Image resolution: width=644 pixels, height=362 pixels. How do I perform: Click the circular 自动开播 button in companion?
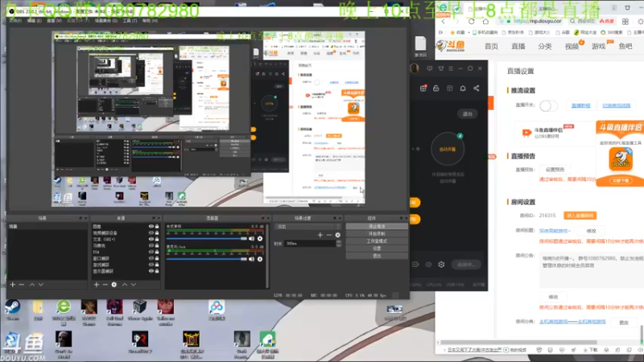click(448, 149)
